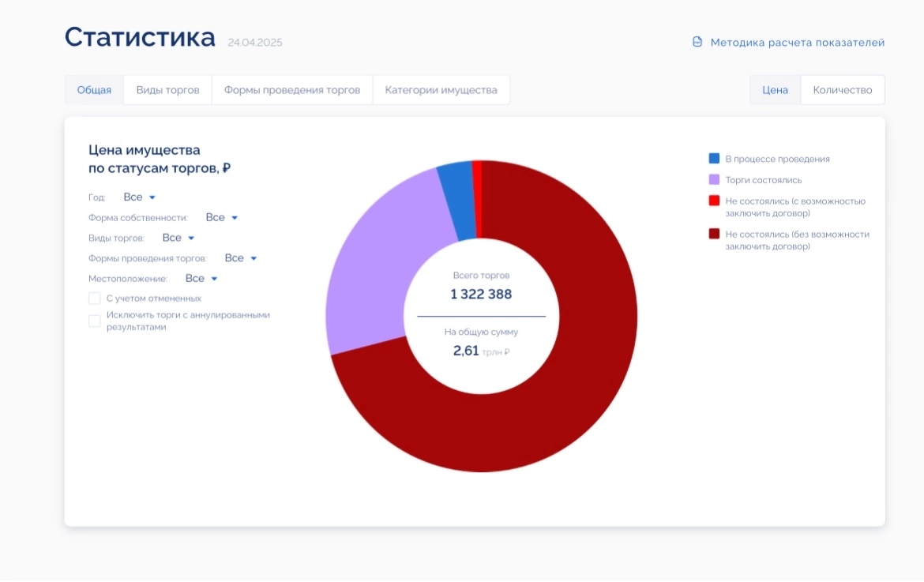Open the Методика расчета показателей link
Screen dimensions: 924x582
[798, 43]
